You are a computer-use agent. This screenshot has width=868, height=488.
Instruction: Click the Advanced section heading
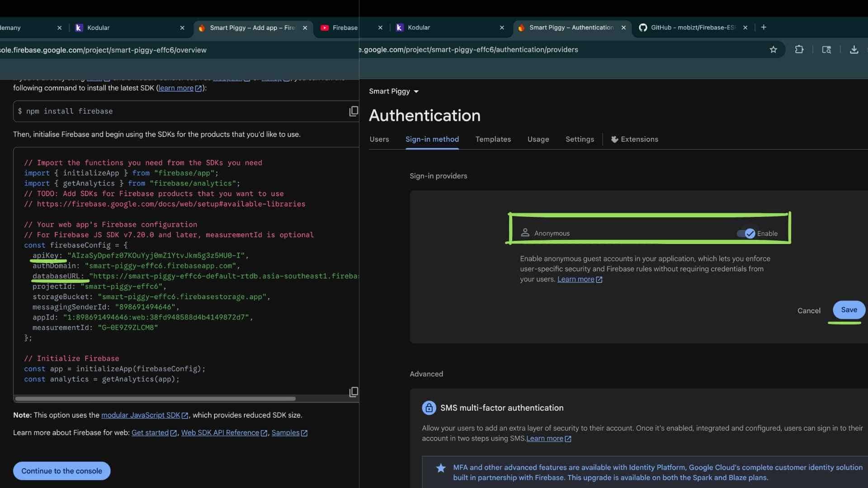click(x=426, y=374)
